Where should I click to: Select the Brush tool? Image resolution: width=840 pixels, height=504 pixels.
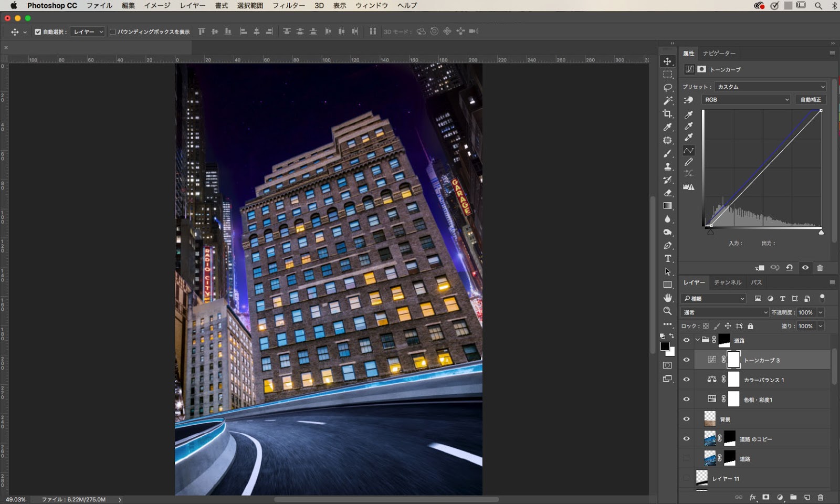pos(667,154)
